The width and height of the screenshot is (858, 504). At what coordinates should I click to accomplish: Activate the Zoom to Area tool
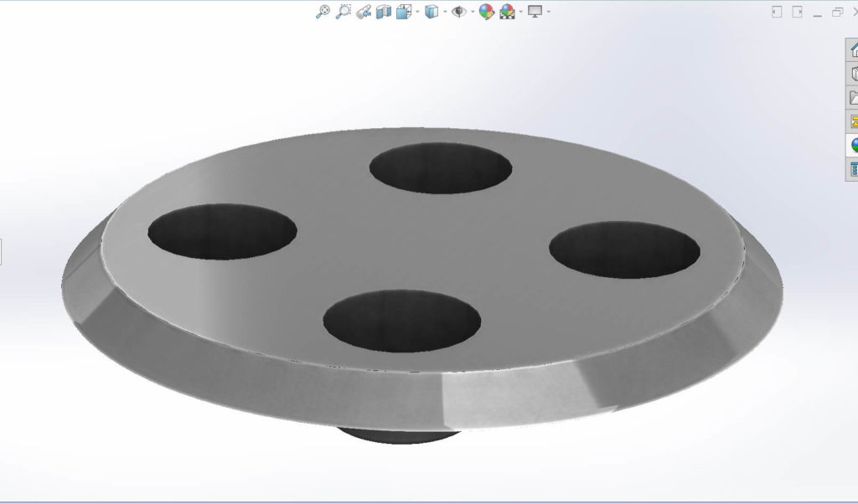click(343, 12)
